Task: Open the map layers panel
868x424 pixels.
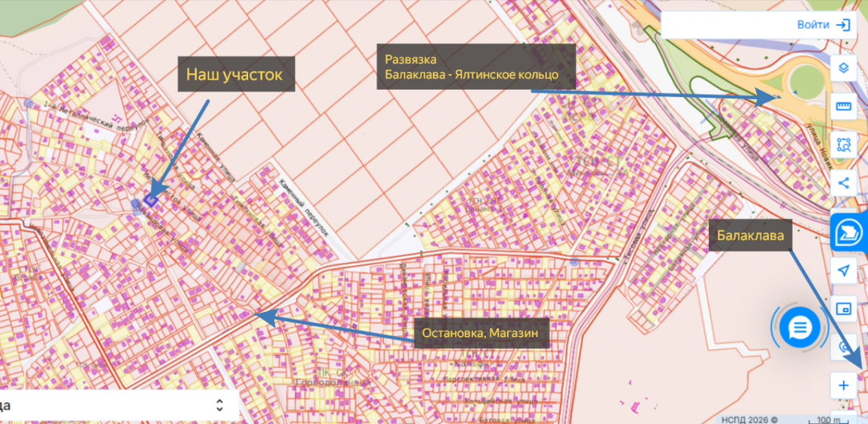Action: click(x=843, y=68)
